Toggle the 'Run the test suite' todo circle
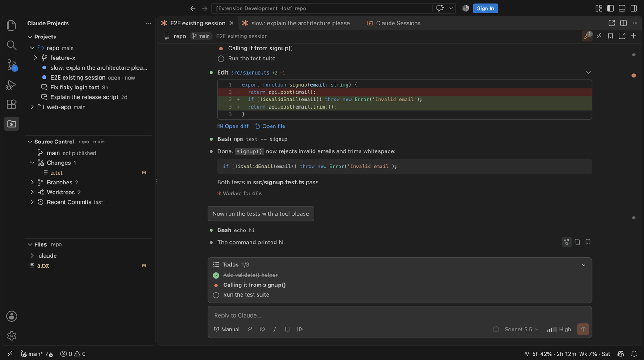The width and height of the screenshot is (644, 360). coord(216,295)
